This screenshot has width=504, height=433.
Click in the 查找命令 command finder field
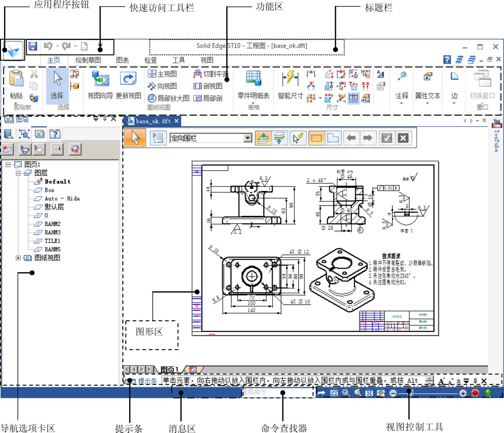pyautogui.click(x=277, y=392)
